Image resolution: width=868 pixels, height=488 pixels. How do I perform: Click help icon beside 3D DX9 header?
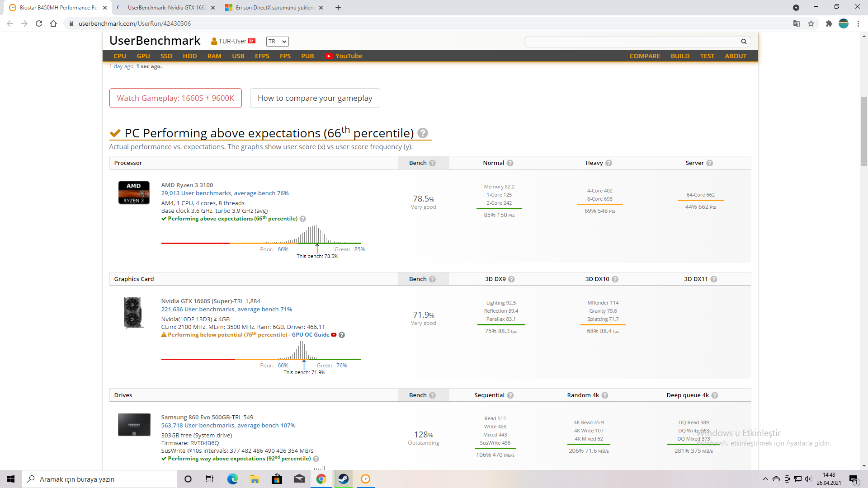511,279
